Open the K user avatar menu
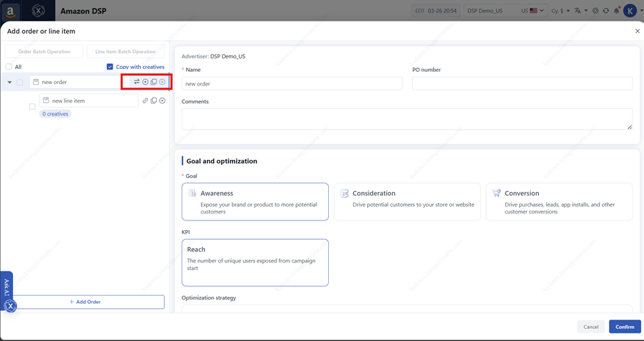 pyautogui.click(x=630, y=11)
